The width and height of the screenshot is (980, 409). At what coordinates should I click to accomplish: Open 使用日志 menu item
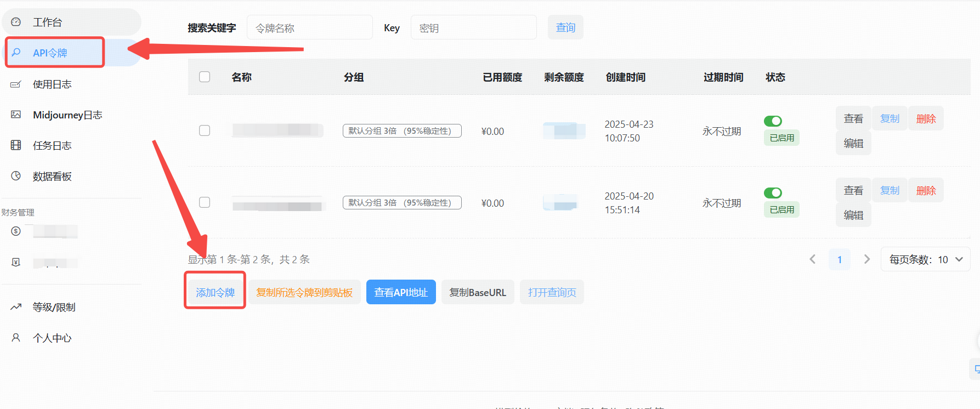click(72, 84)
